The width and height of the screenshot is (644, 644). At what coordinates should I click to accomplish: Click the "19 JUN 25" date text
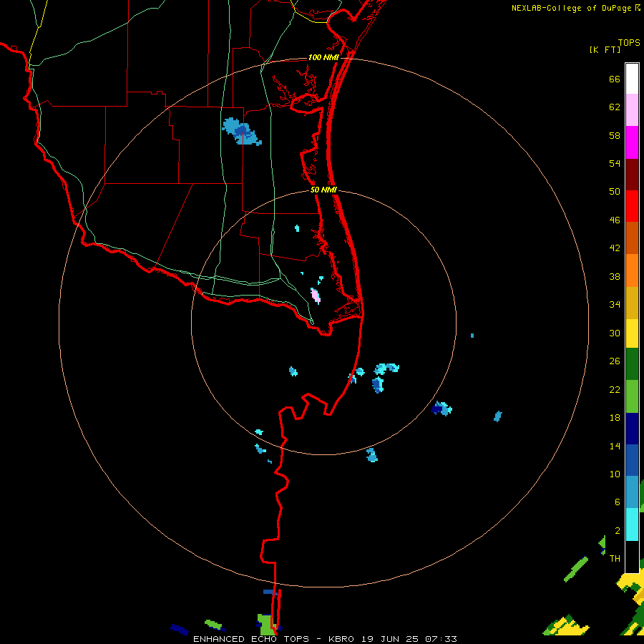pyautogui.click(x=390, y=639)
